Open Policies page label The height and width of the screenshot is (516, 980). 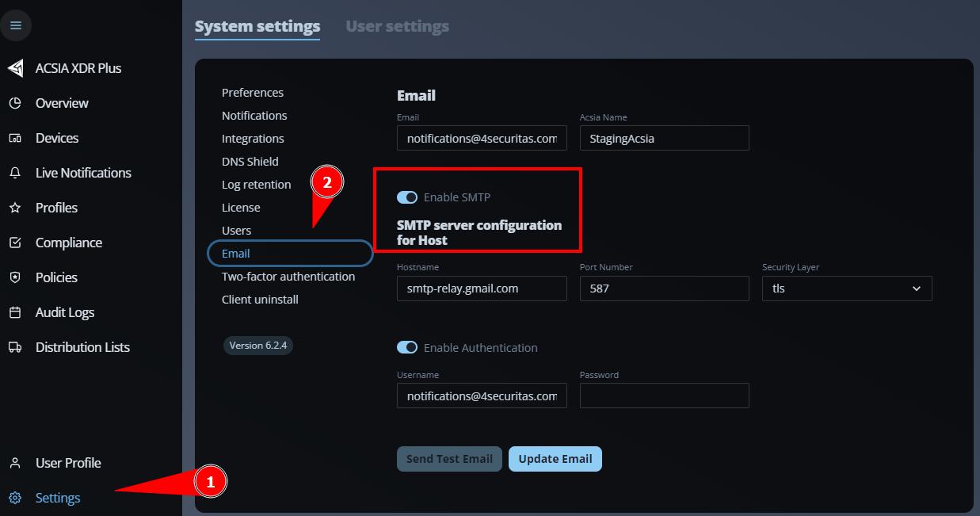tap(56, 277)
